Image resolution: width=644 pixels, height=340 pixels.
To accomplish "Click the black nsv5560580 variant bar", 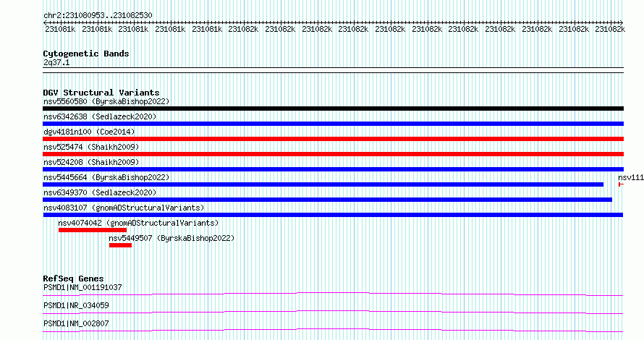I will tap(333, 109).
